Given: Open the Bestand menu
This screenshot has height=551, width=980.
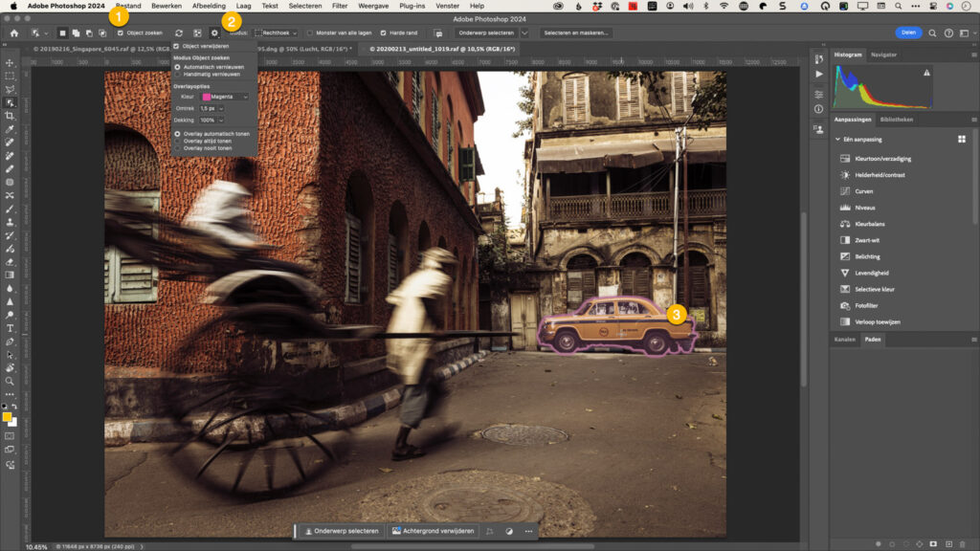Looking at the screenshot, I should [128, 6].
